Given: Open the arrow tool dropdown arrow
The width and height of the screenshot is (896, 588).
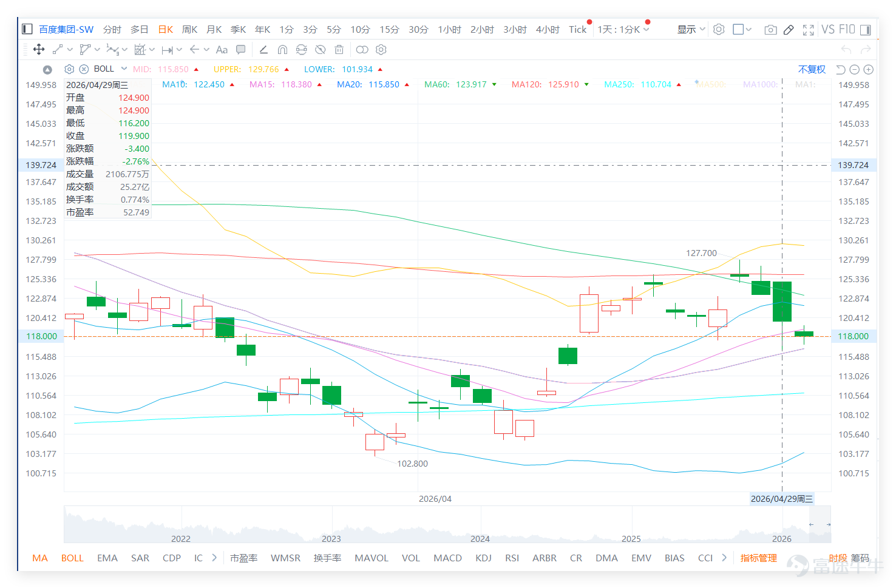Looking at the screenshot, I should pos(206,50).
